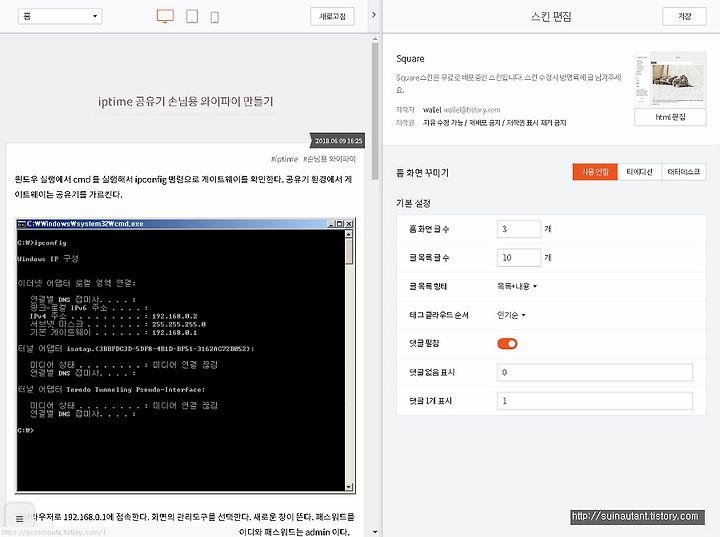Select the 태터데스크 tab
The image size is (720, 537).
tap(684, 172)
